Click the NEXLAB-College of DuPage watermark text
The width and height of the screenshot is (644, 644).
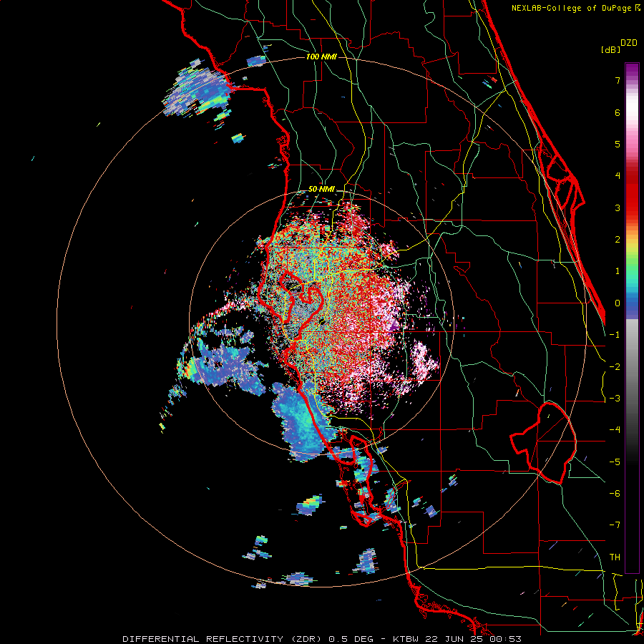[572, 8]
